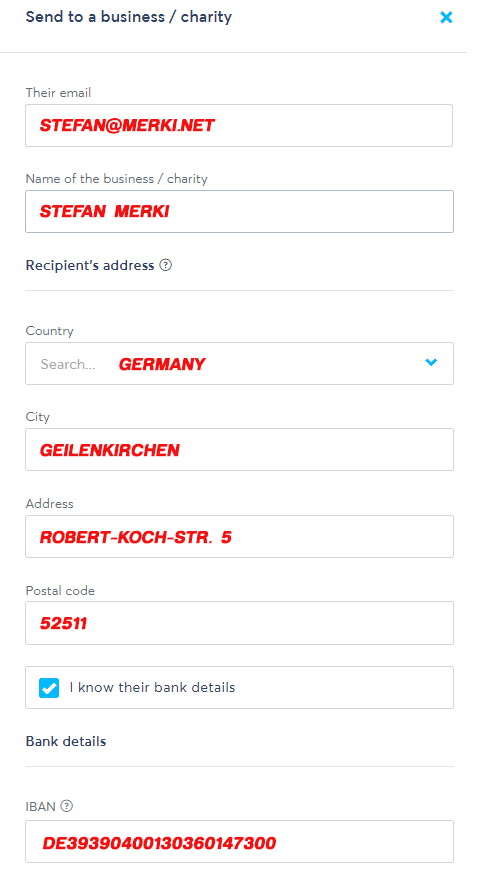Tick the bank details blue checkbox
The width and height of the screenshot is (500, 873).
[49, 688]
